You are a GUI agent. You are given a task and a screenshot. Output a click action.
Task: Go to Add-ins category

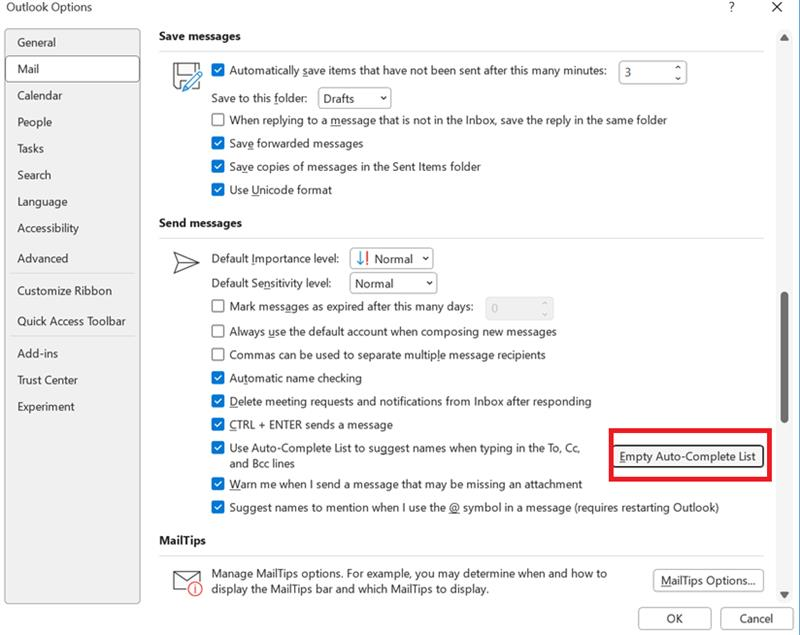pos(72,353)
